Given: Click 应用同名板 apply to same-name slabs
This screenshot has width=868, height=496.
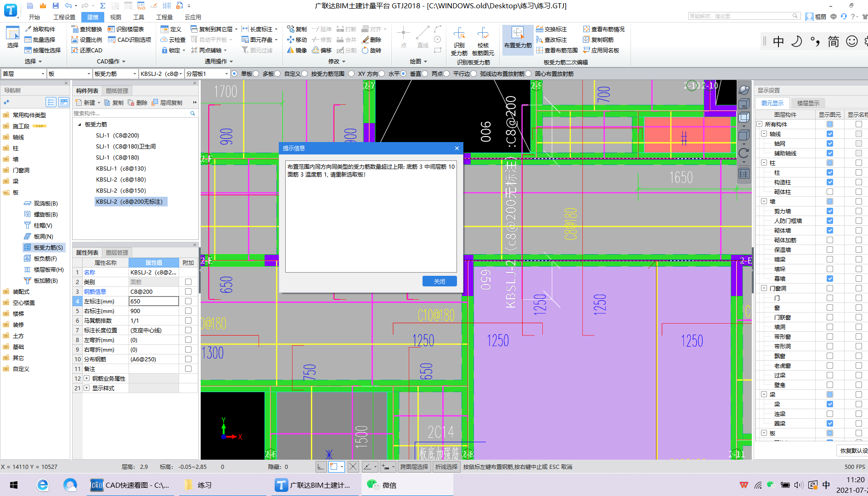Looking at the screenshot, I should pyautogui.click(x=601, y=50).
